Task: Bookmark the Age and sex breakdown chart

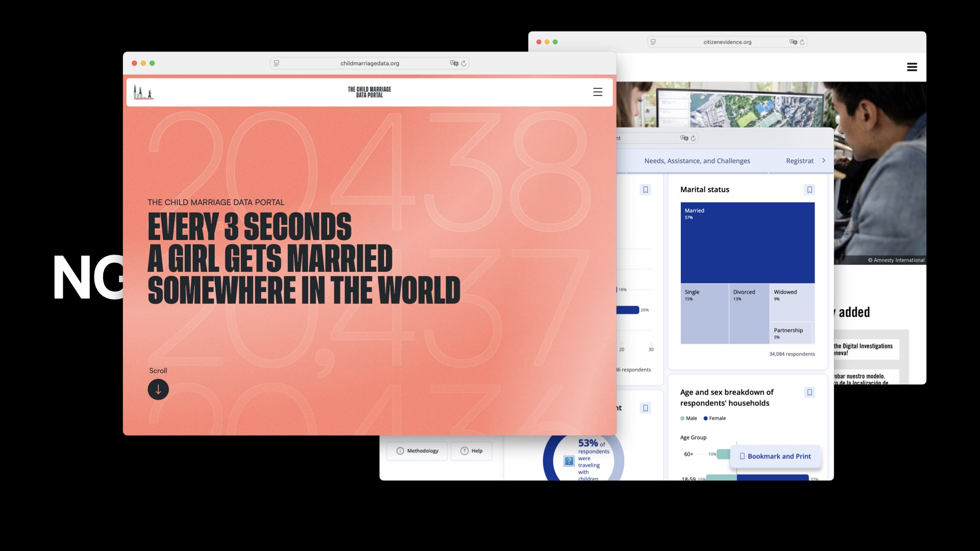Action: coord(809,392)
